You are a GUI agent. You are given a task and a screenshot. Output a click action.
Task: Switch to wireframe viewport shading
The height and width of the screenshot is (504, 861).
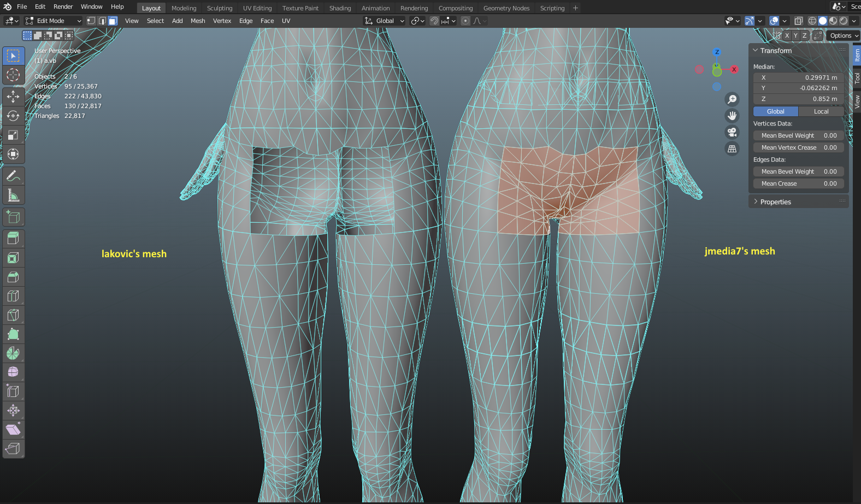[812, 21]
